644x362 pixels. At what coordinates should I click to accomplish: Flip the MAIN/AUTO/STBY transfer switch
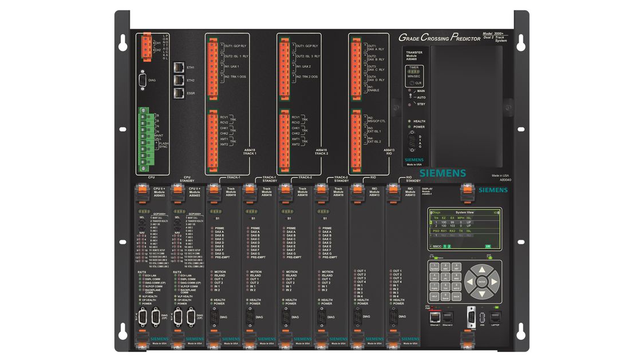coord(410,96)
